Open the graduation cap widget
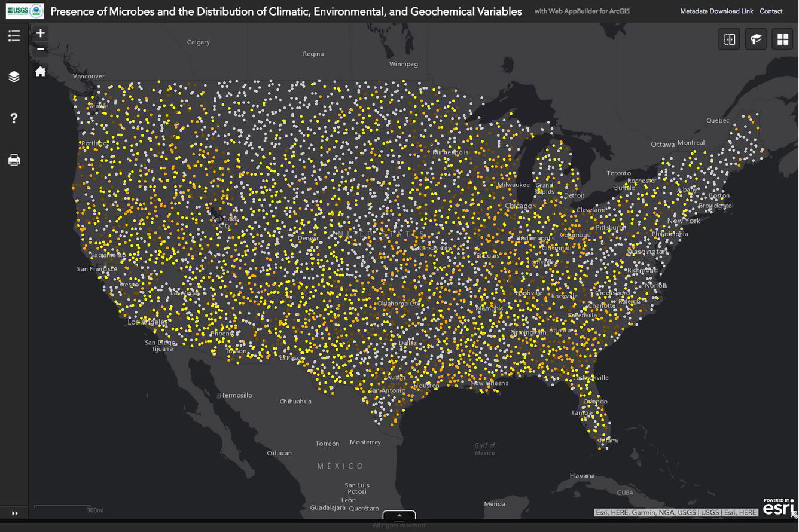Image resolution: width=799 pixels, height=532 pixels. (x=756, y=39)
